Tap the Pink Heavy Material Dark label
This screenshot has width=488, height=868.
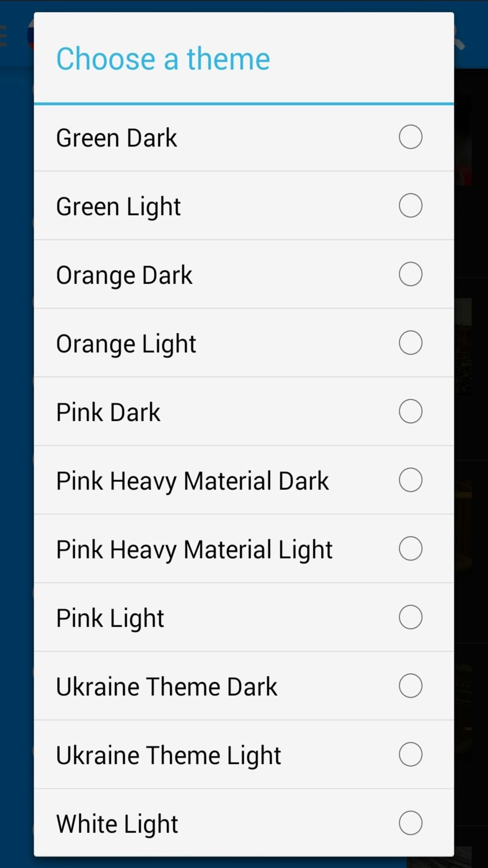coord(192,481)
